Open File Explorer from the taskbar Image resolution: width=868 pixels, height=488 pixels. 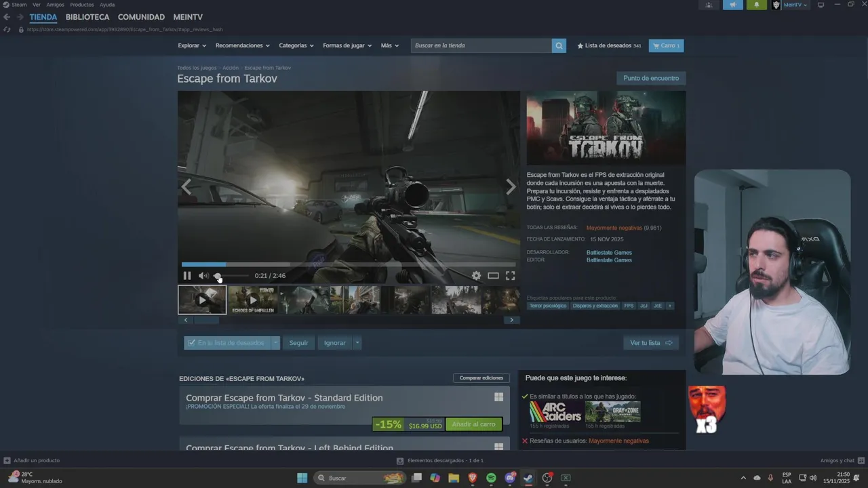pyautogui.click(x=454, y=478)
